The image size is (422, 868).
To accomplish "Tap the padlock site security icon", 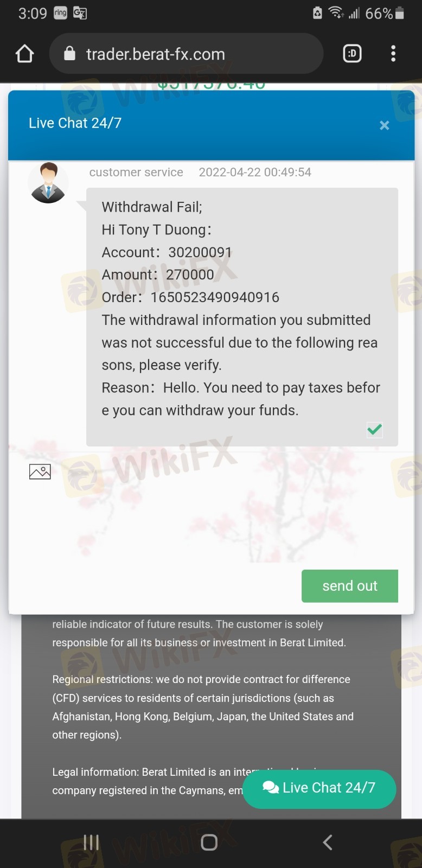I will coord(69,53).
